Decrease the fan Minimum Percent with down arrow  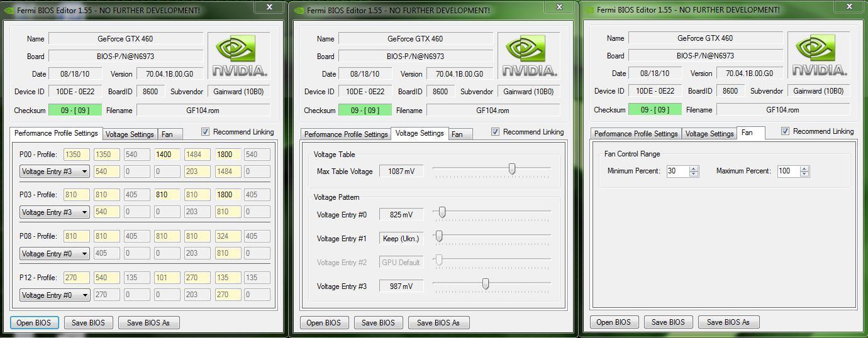694,174
